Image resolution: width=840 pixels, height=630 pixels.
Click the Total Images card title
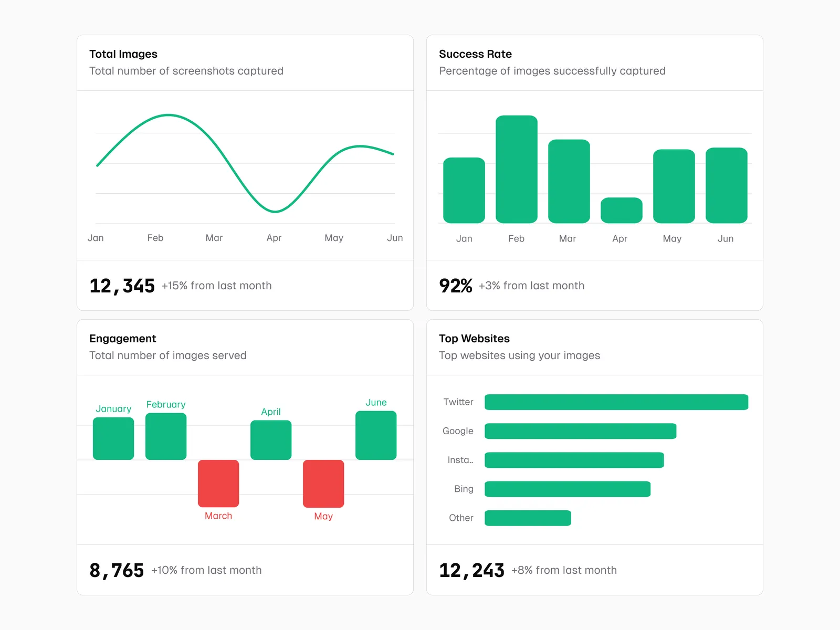(123, 54)
